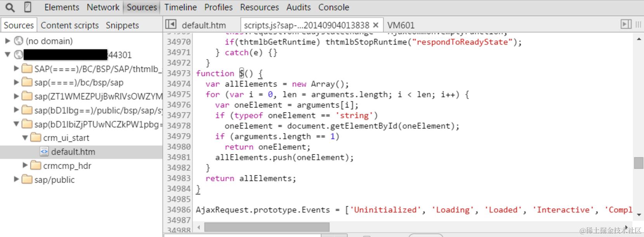
Task: Expand the crmcmp_hdr folder
Action: [25, 165]
